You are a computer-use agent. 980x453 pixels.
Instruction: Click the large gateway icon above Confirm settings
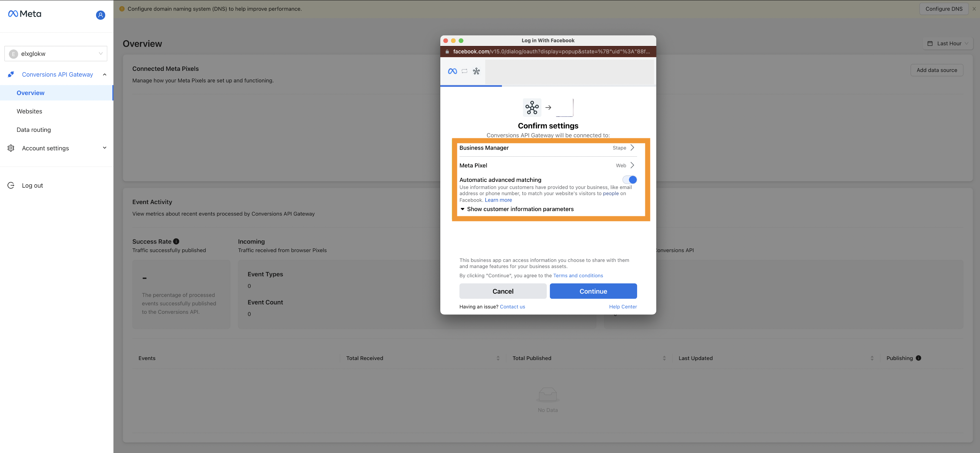532,107
